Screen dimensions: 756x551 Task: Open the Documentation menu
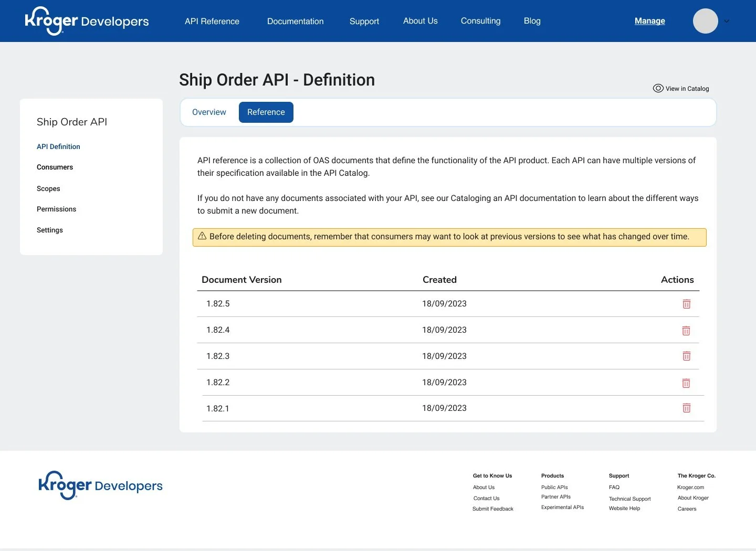click(x=295, y=21)
